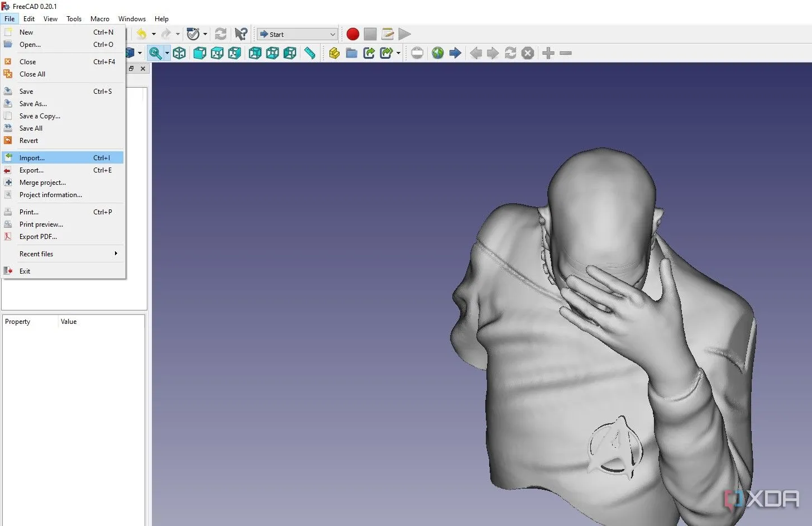Click the fit all magnifier icon

pos(155,53)
